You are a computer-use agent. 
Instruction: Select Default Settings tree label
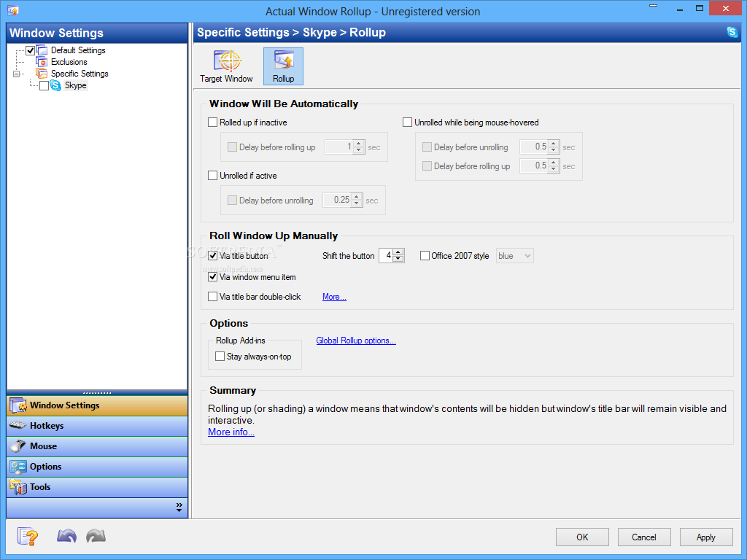pos(78,50)
